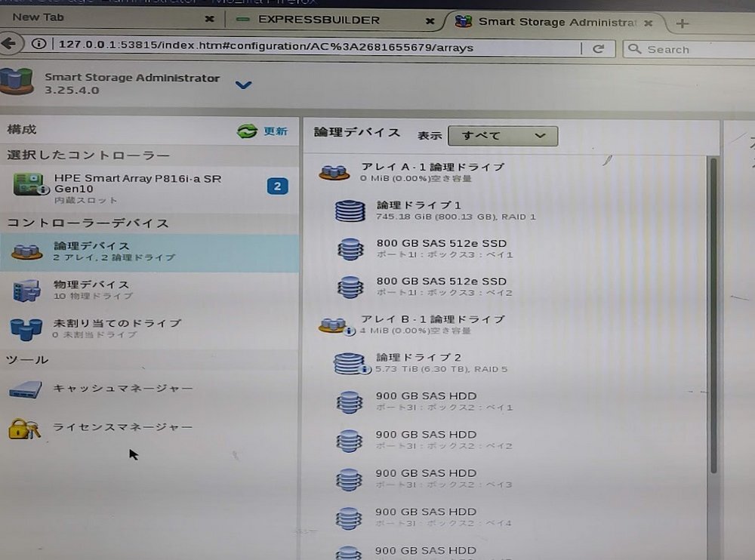Open ライセンスマネージャー tool
Image resolution: width=755 pixels, height=560 pixels.
pos(123,427)
